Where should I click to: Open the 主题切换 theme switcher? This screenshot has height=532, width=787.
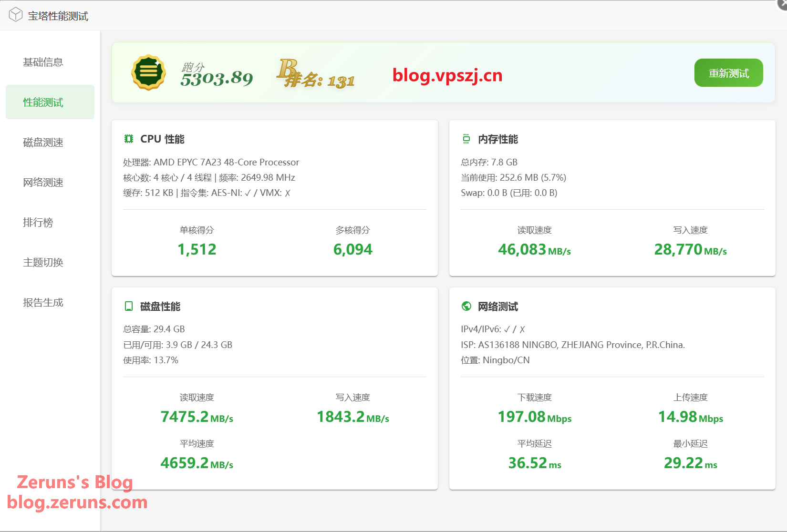43,262
